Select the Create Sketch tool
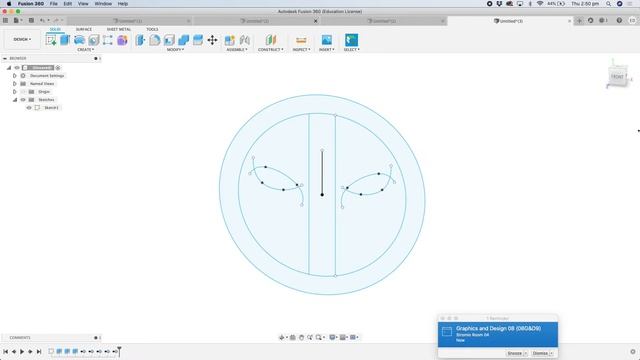640x360 pixels. [51, 40]
